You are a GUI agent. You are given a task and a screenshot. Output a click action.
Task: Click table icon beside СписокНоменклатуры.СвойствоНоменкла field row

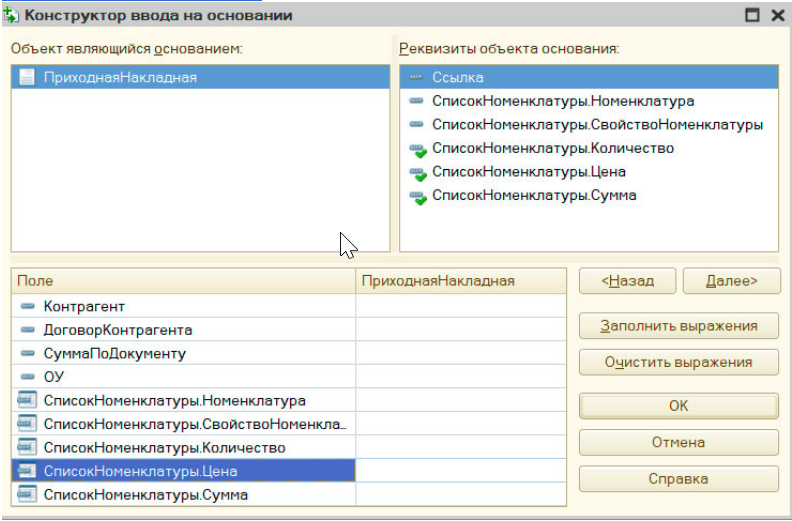pyautogui.click(x=27, y=423)
